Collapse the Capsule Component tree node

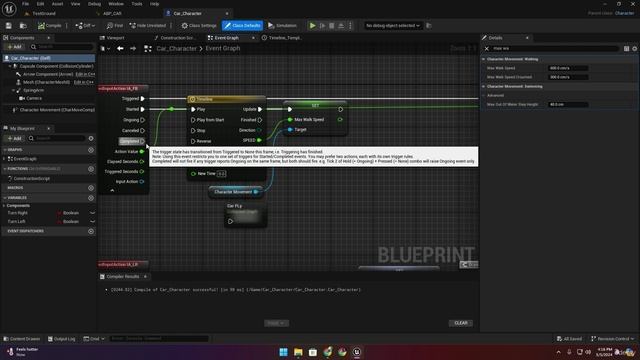pos(10,66)
